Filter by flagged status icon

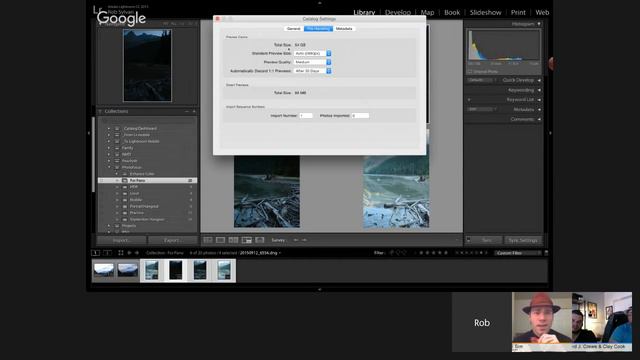tap(391, 253)
